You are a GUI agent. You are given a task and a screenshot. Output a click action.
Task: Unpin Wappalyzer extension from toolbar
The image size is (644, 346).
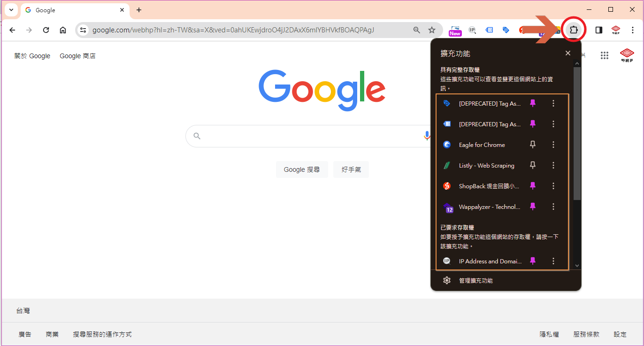click(x=533, y=207)
